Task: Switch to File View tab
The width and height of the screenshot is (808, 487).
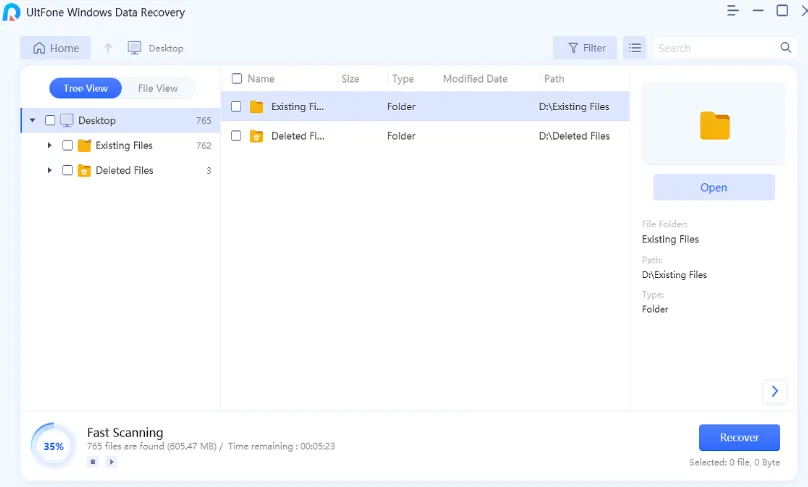Action: 158,88
